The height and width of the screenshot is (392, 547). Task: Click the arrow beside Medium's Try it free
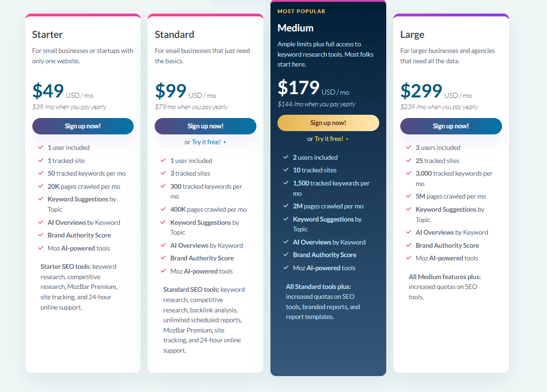347,139
